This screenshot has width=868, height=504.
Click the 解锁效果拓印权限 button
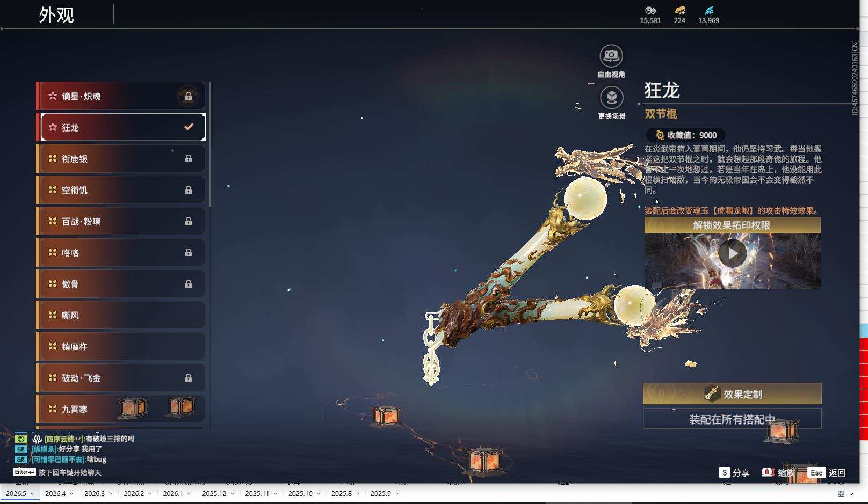pyautogui.click(x=732, y=225)
